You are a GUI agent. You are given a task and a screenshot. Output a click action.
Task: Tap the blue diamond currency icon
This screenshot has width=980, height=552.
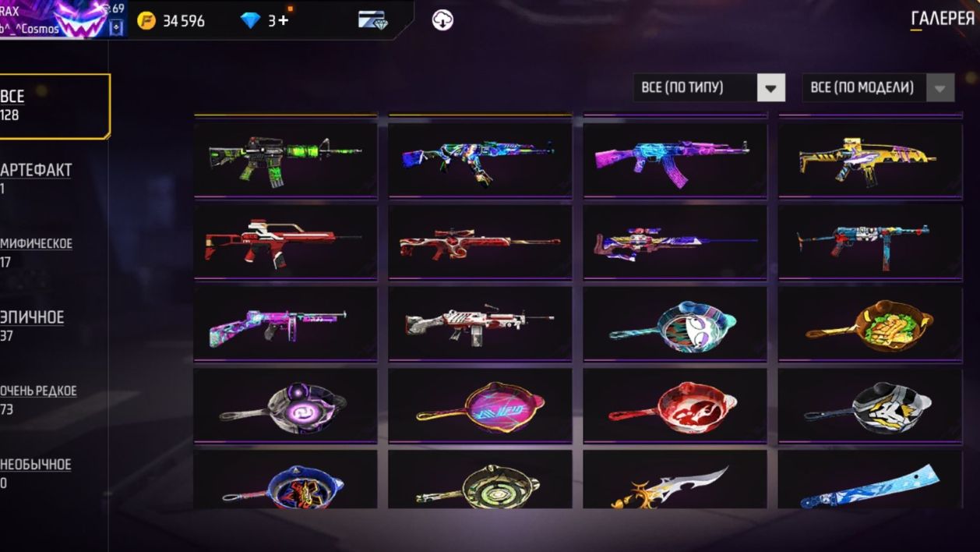tap(250, 21)
